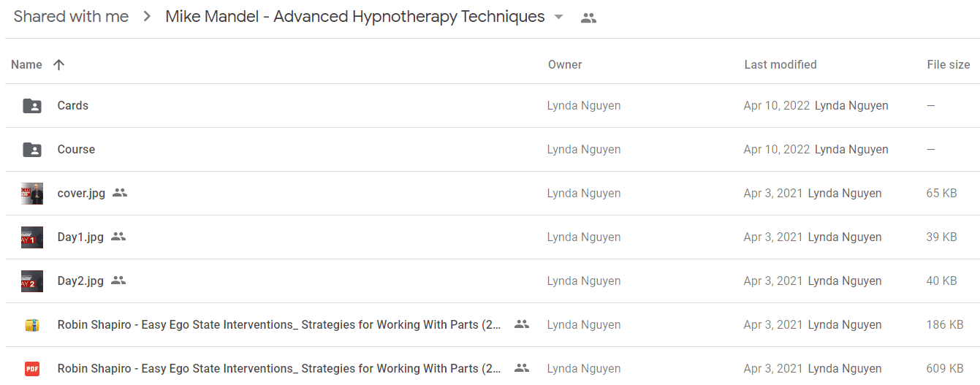Click the Last modified column header
Screen dimensions: 980x385
point(780,64)
